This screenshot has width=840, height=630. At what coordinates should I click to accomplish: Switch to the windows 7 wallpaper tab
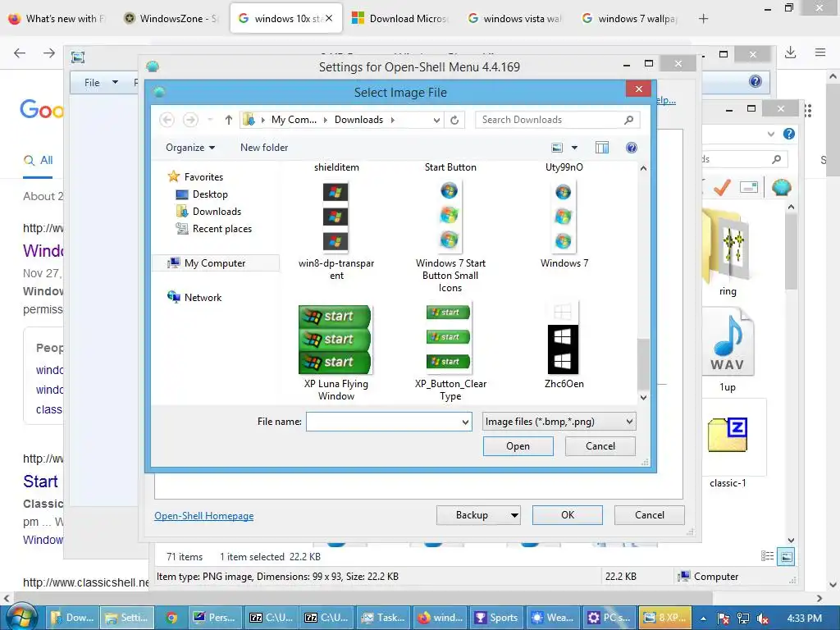pos(631,18)
